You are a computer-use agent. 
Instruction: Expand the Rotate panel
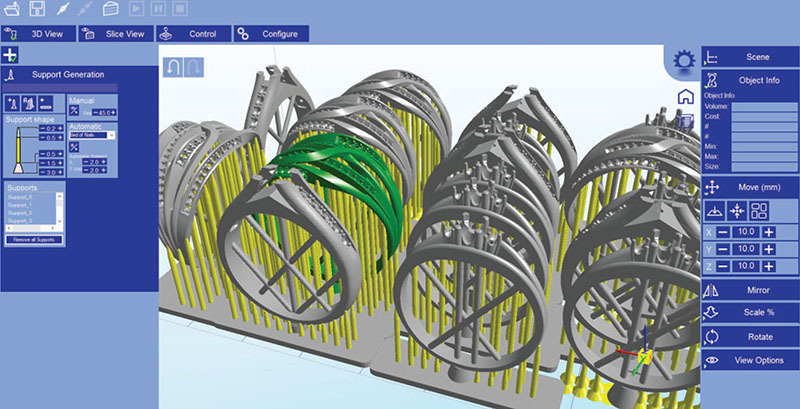pos(750,337)
